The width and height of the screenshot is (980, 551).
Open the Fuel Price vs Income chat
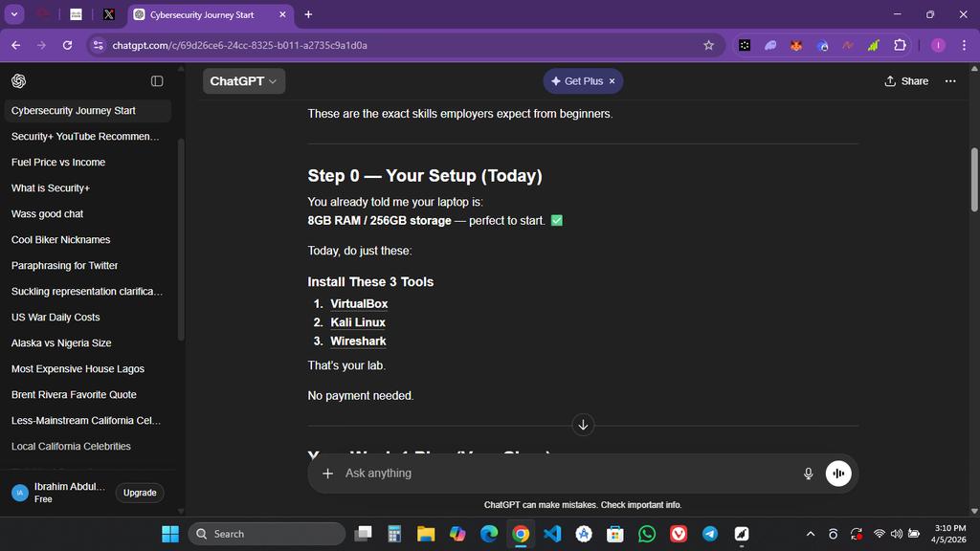(87, 162)
